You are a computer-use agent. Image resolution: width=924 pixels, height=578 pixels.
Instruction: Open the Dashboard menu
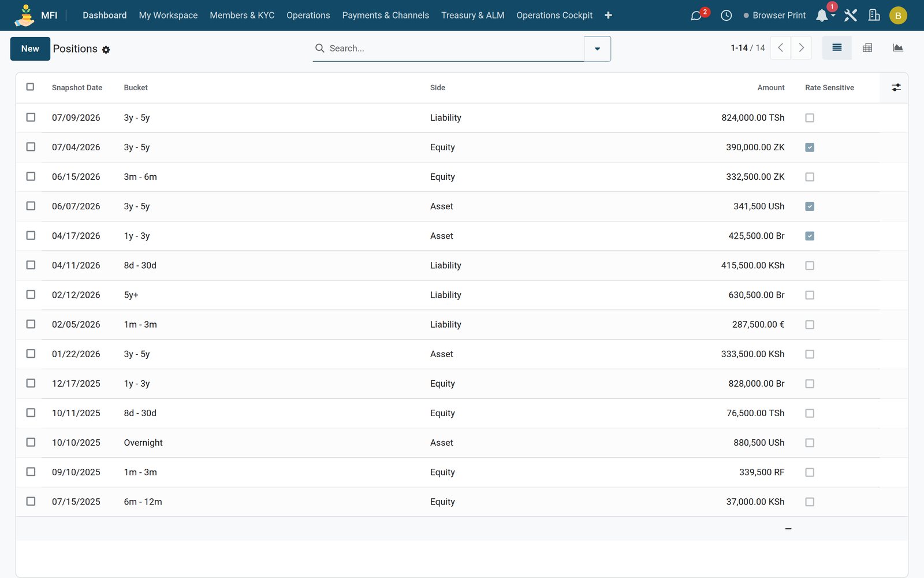(105, 16)
